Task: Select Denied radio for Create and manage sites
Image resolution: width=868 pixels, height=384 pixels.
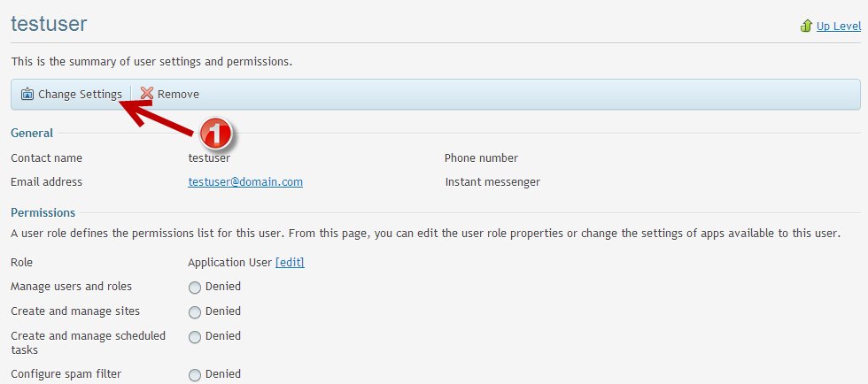Action: coord(195,311)
